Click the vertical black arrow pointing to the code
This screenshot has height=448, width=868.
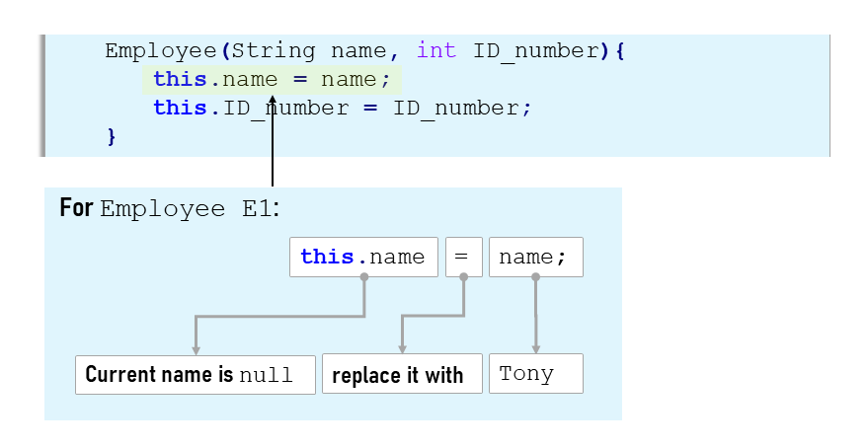[272, 148]
